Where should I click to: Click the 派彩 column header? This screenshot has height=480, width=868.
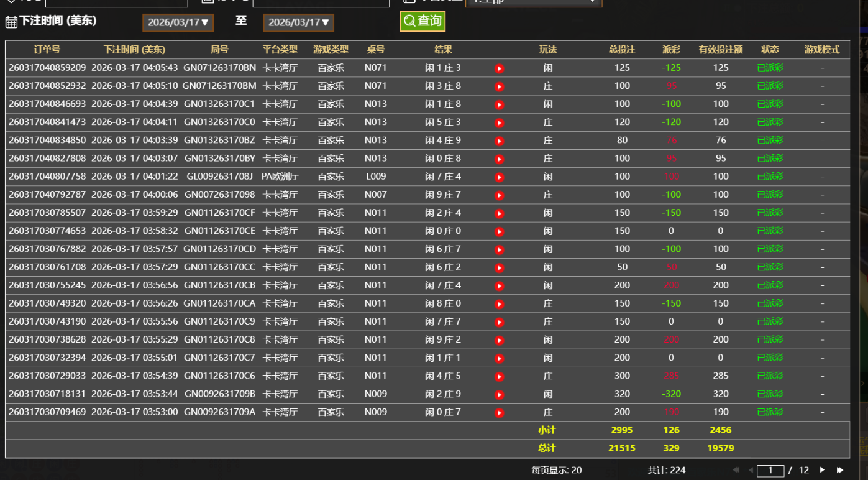pos(671,50)
